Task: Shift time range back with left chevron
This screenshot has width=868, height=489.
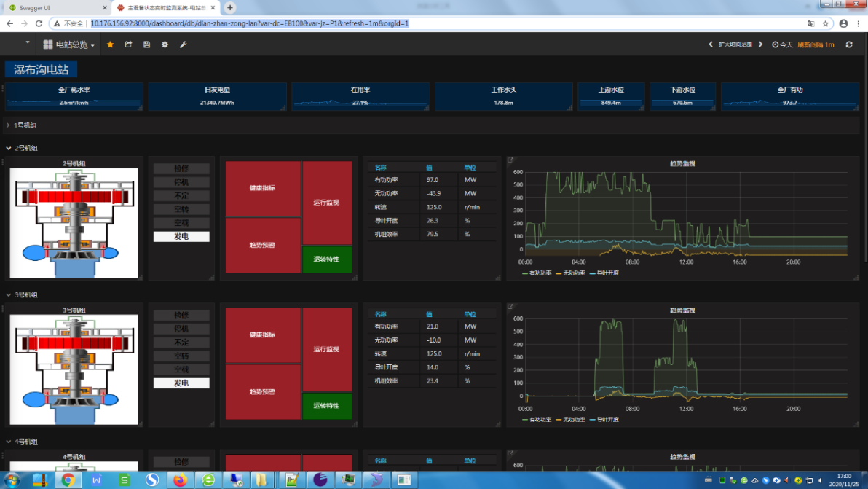Action: coord(711,44)
